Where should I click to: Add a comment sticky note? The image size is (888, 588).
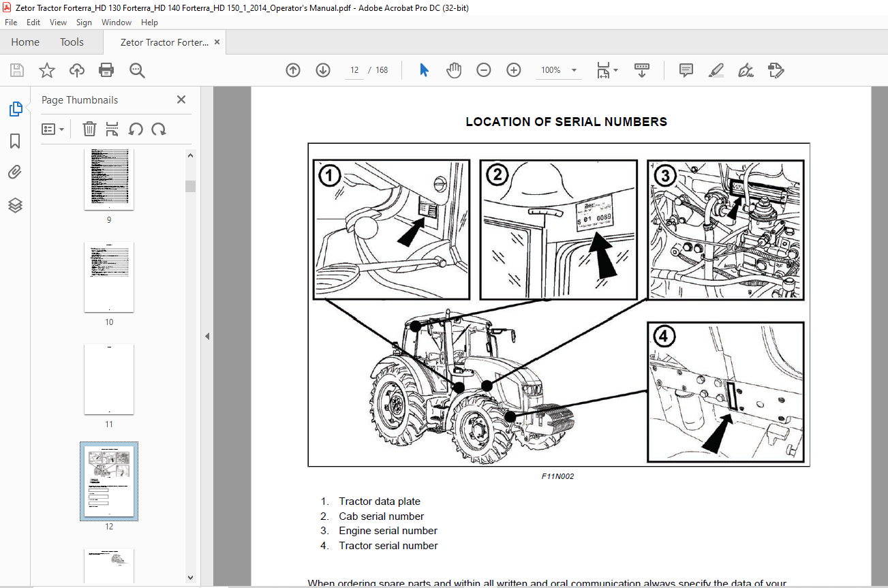pos(686,70)
